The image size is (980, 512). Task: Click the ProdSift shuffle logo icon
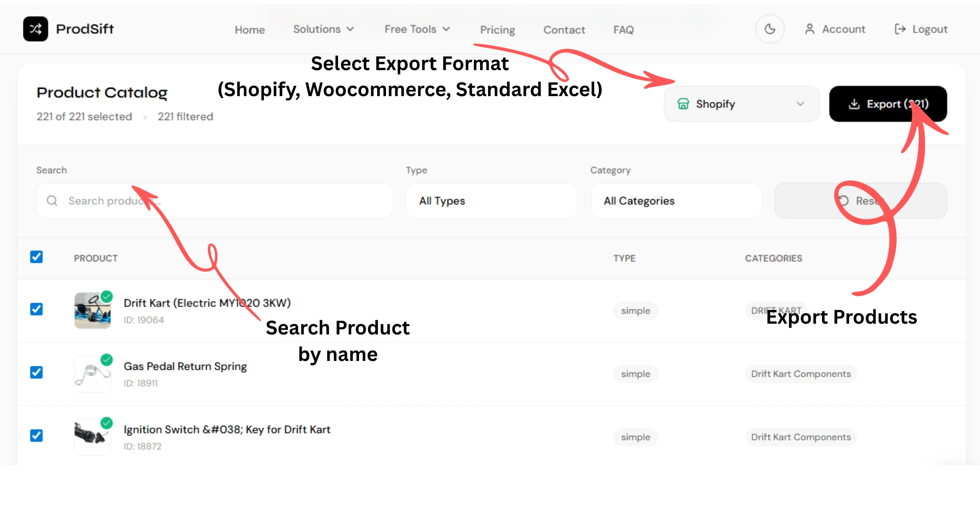coord(35,29)
